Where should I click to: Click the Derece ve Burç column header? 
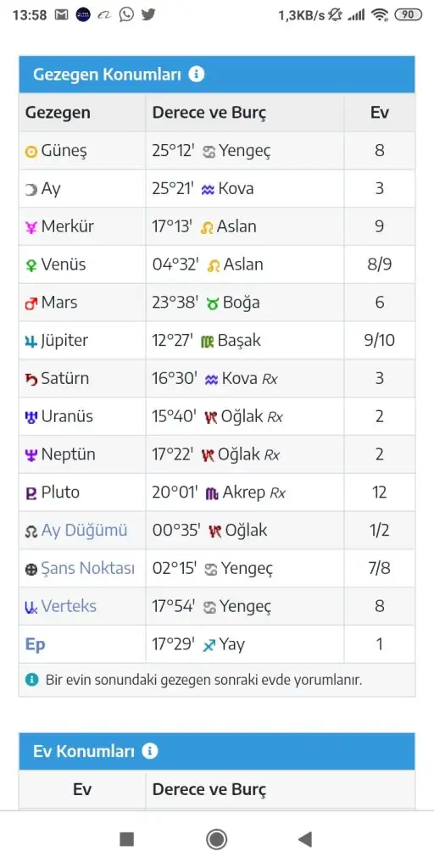(x=209, y=113)
